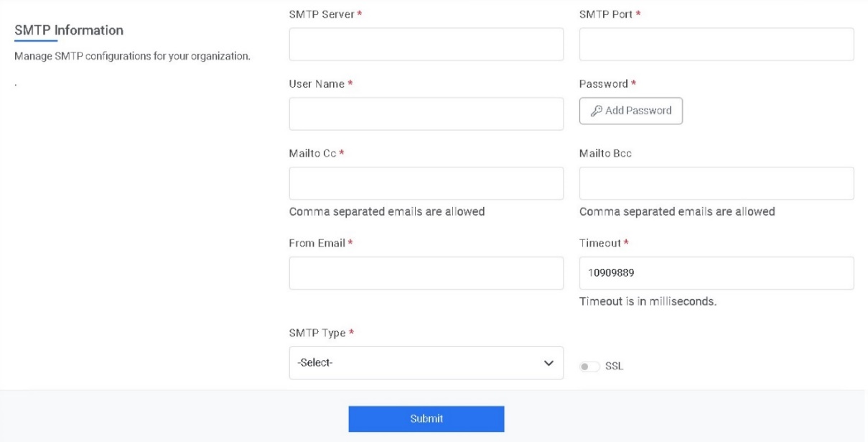
Task: Click into the SMTP Port field
Action: pyautogui.click(x=716, y=45)
